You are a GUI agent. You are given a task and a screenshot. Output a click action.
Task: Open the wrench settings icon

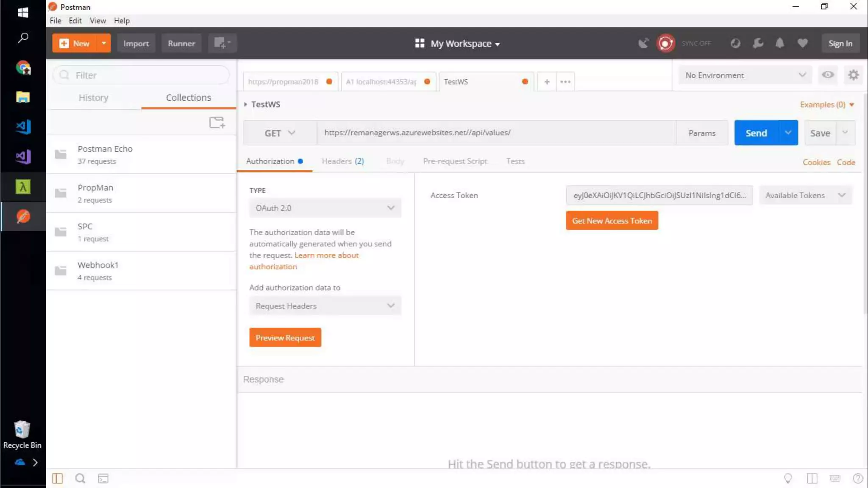coord(758,43)
